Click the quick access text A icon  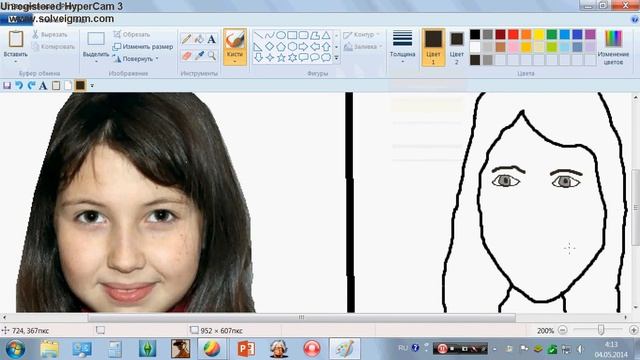click(43, 85)
